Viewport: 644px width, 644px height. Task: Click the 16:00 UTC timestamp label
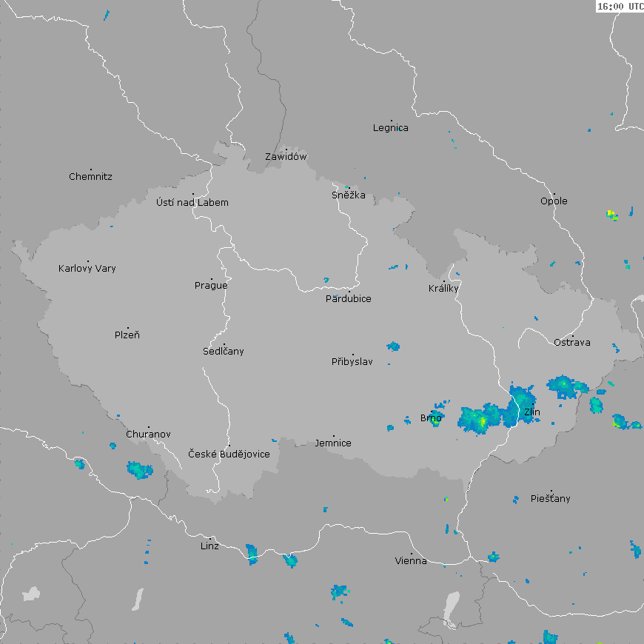pos(620,6)
